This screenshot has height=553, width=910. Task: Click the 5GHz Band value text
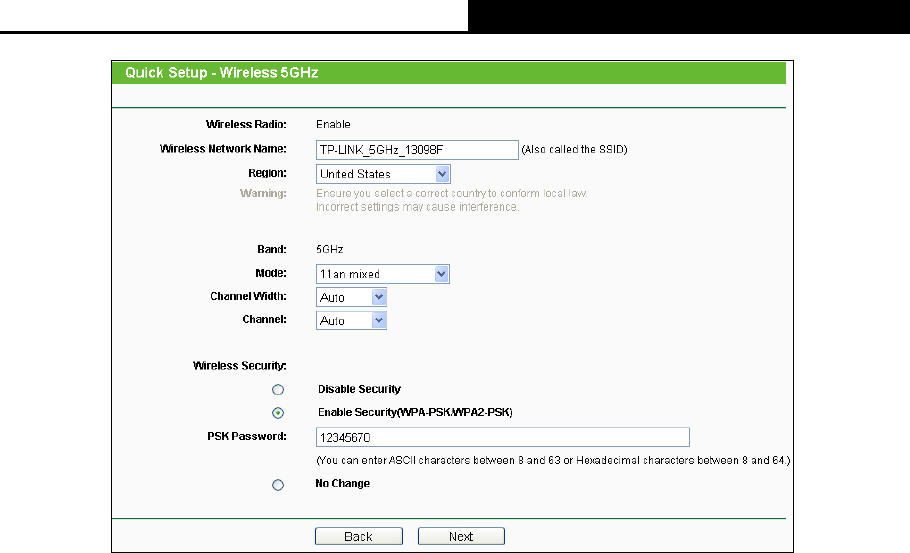coord(330,249)
